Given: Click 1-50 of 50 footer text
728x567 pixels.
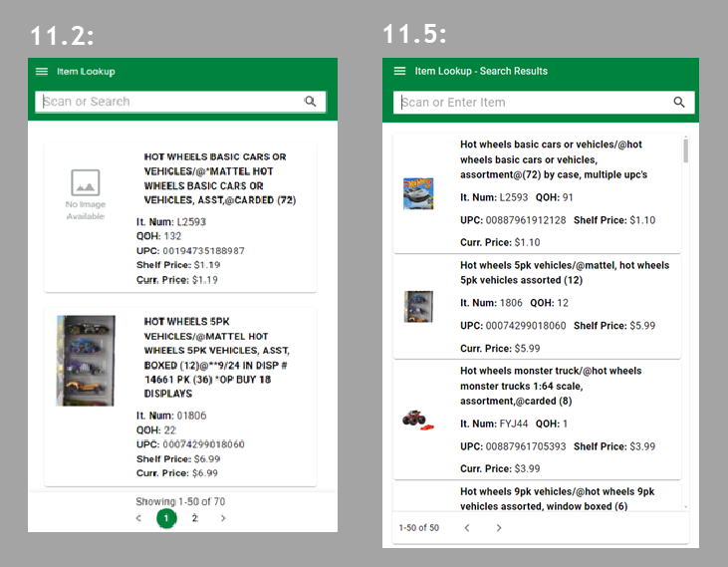Looking at the screenshot, I should (x=419, y=527).
